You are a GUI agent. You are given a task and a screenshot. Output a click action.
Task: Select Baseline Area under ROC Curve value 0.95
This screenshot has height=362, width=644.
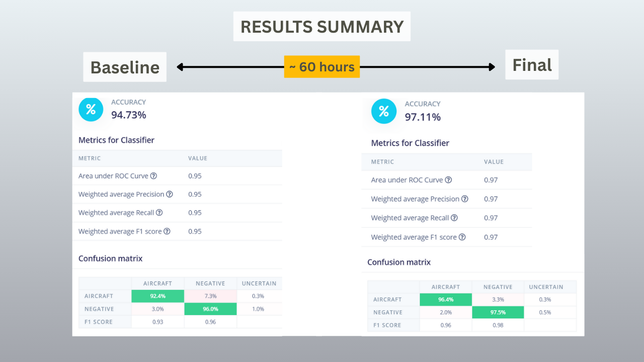[195, 176]
